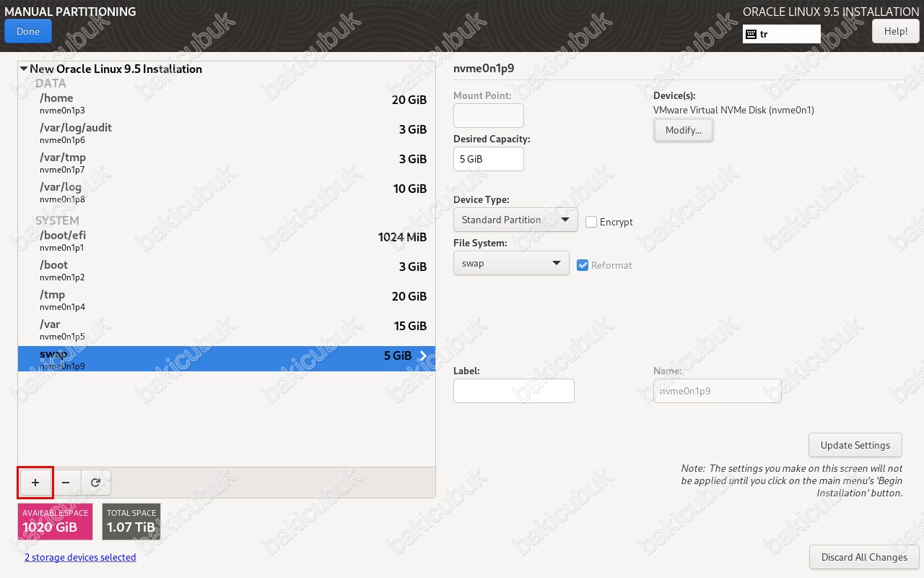
Task: Click the MANUAL PARTITIONING title
Action: coord(70,12)
